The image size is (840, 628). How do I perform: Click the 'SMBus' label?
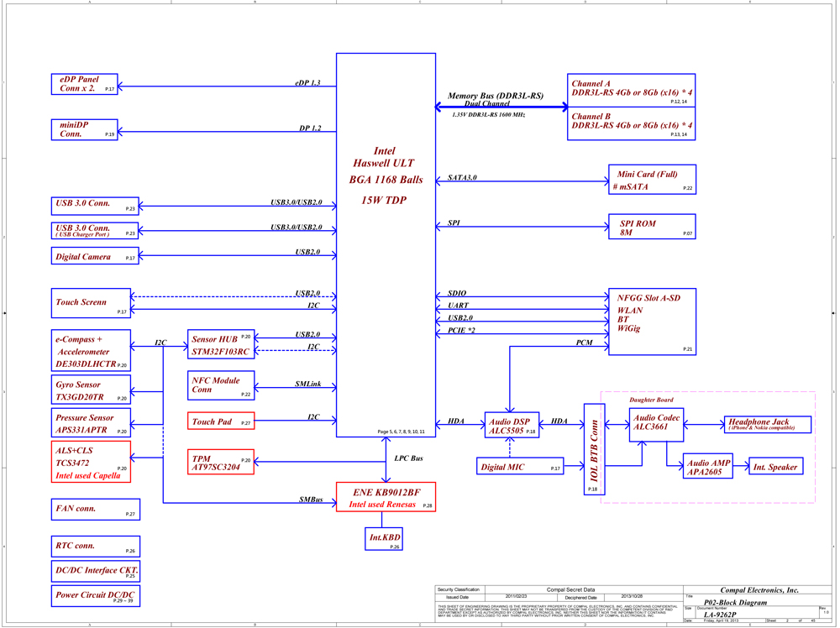pyautogui.click(x=311, y=500)
